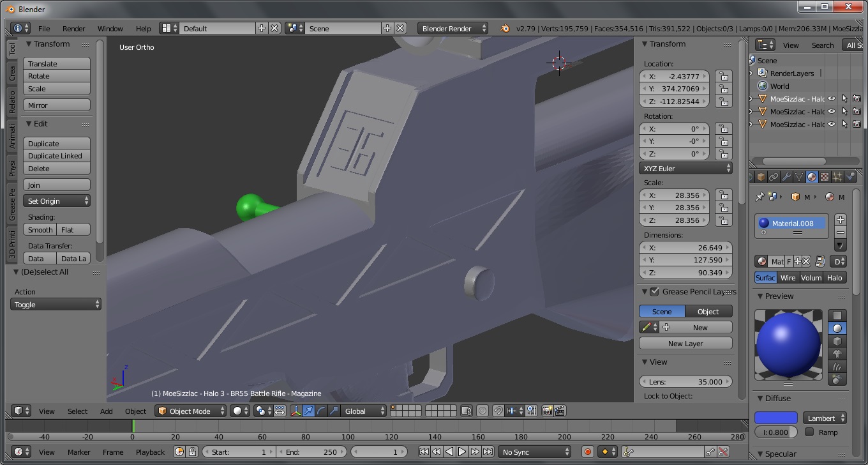This screenshot has height=465, width=868.
Task: Click the manipulate center points icon
Action: tap(280, 411)
